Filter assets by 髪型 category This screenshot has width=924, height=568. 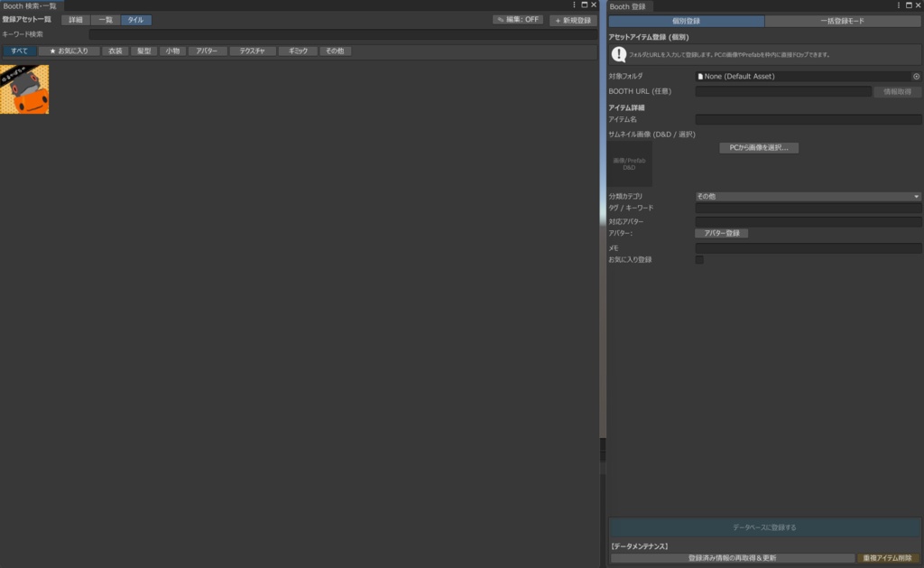point(143,51)
